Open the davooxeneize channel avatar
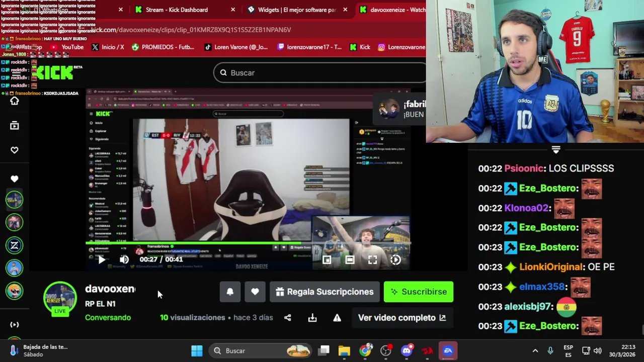 click(60, 298)
